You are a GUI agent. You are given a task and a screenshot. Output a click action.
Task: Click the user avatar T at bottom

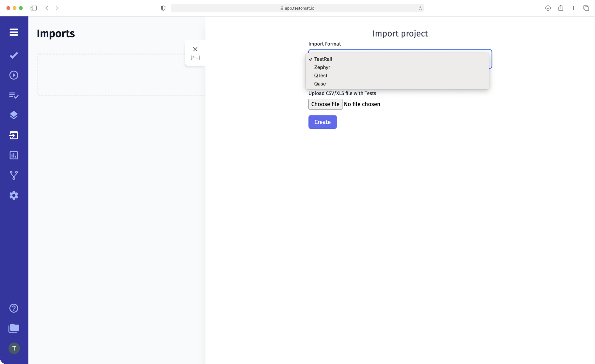coord(14,348)
